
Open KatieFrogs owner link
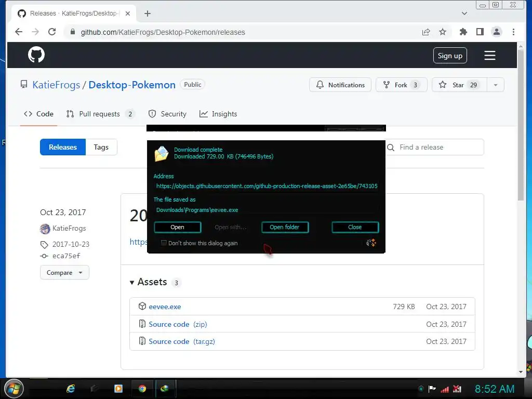[x=56, y=85]
